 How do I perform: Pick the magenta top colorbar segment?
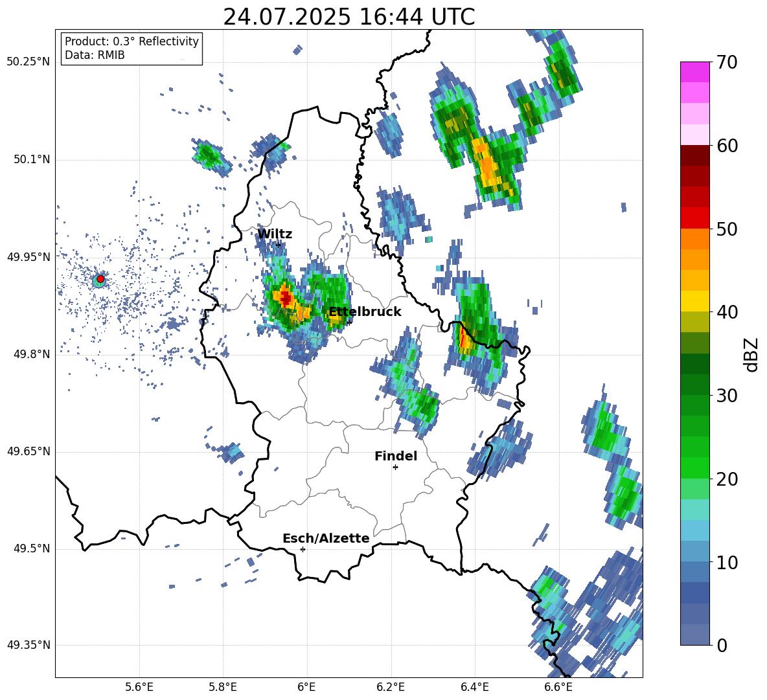click(694, 72)
